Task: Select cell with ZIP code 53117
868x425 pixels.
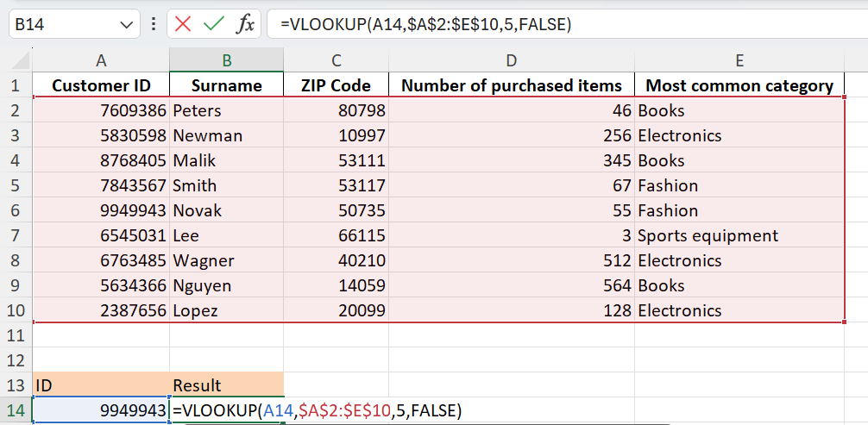Action: [x=336, y=185]
